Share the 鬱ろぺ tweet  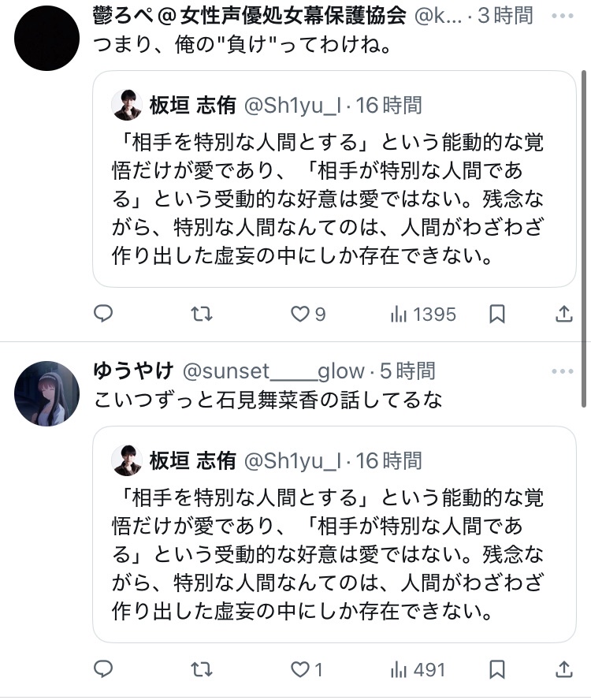coord(563,314)
